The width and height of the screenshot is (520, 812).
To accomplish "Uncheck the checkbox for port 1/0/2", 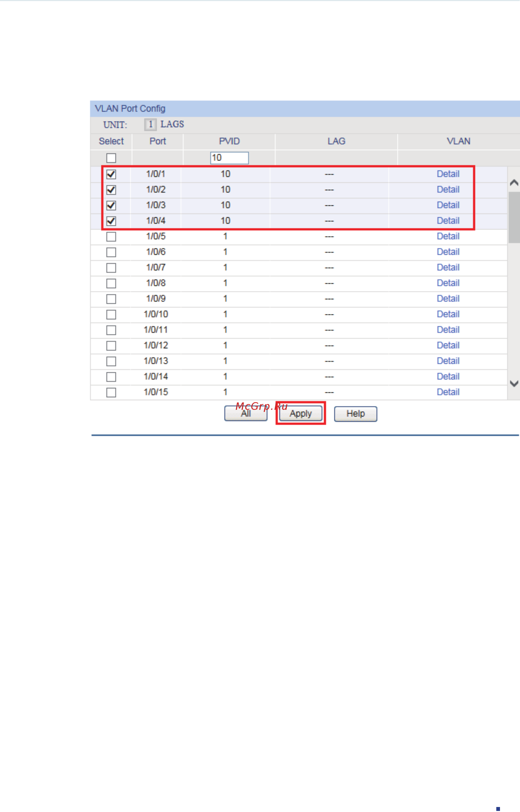I will coord(111,190).
